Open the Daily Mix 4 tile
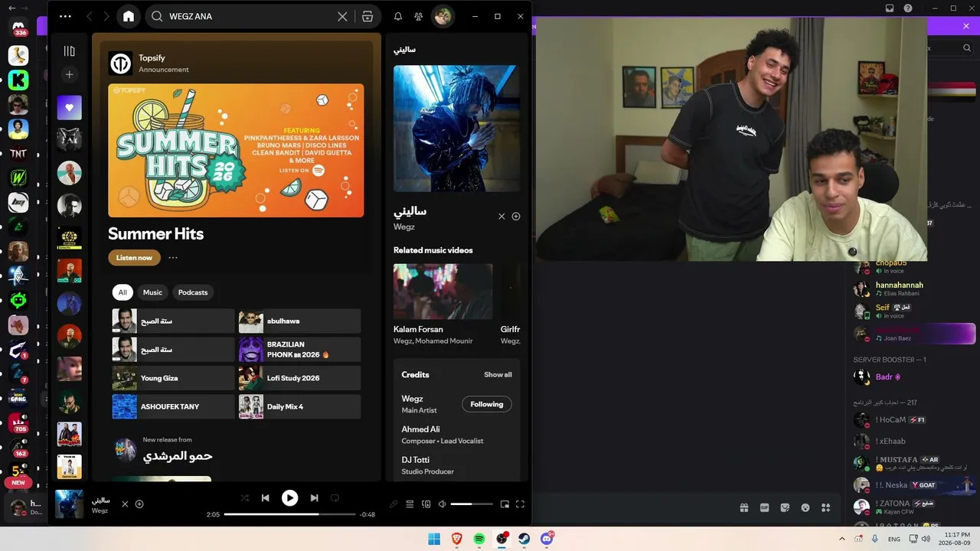The height and width of the screenshot is (551, 980). (299, 406)
